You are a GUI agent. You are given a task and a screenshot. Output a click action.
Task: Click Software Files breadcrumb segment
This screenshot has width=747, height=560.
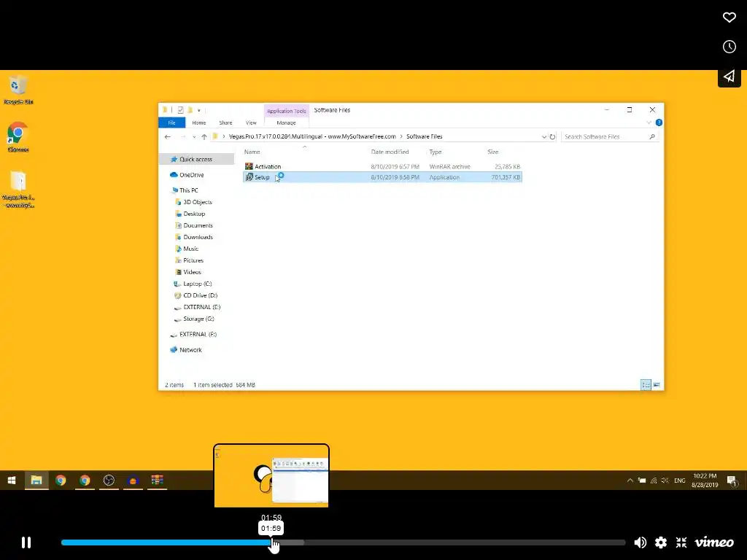point(424,136)
